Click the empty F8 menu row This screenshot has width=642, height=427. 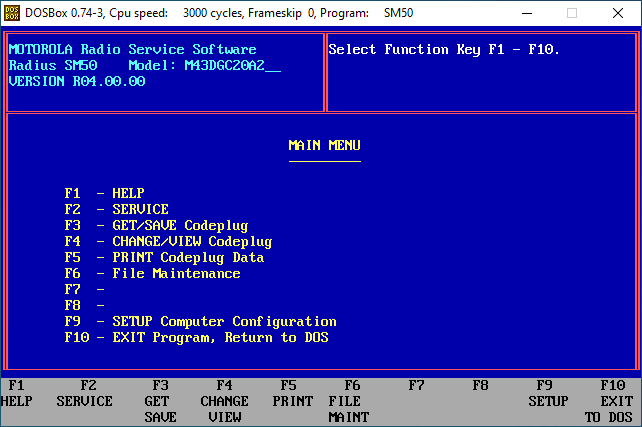[84, 305]
